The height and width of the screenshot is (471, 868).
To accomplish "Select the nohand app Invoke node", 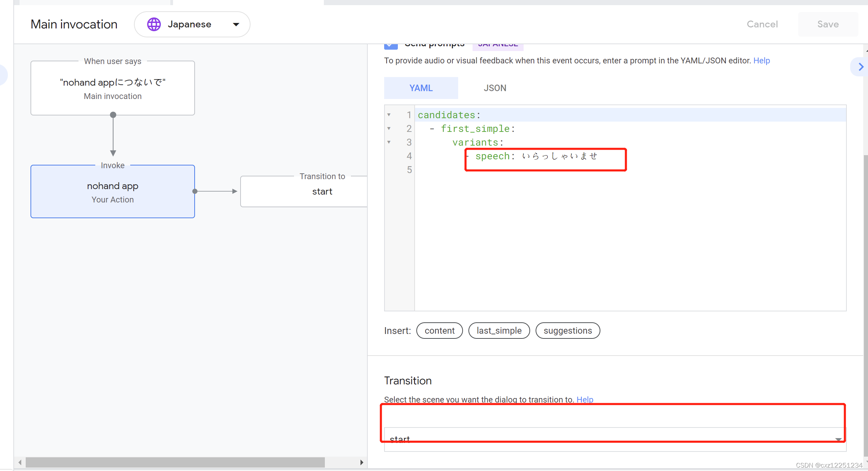I will coord(113,191).
